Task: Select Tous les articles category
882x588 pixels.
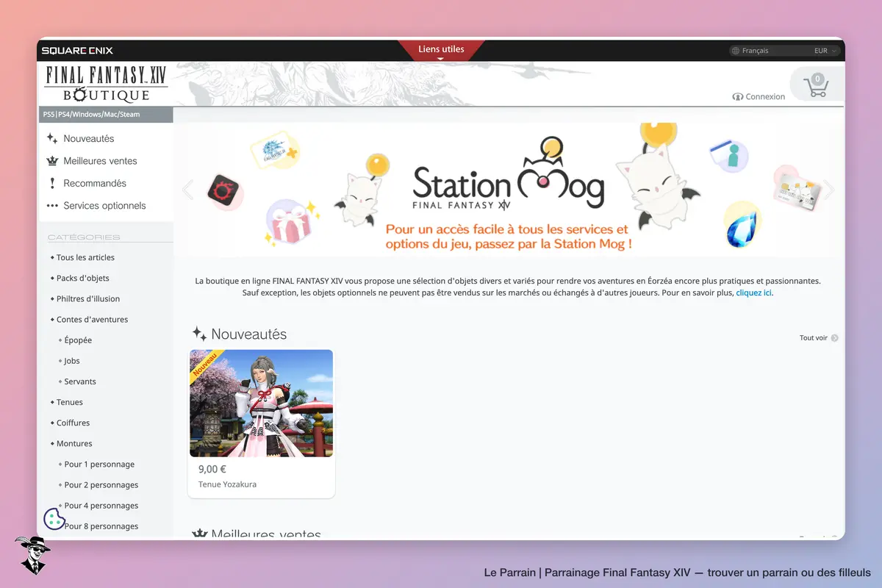Action: point(85,257)
